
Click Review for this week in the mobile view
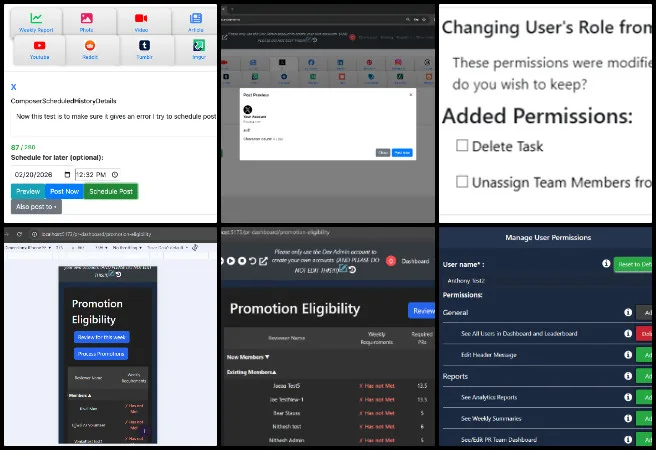[102, 337]
